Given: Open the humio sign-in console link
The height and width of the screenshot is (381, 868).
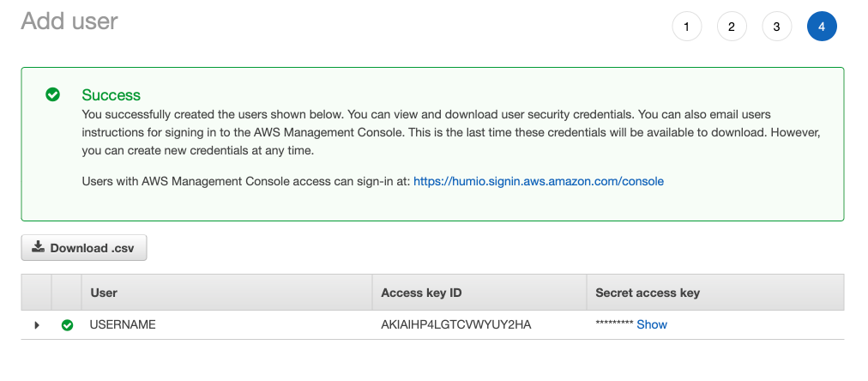Looking at the screenshot, I should click(539, 181).
